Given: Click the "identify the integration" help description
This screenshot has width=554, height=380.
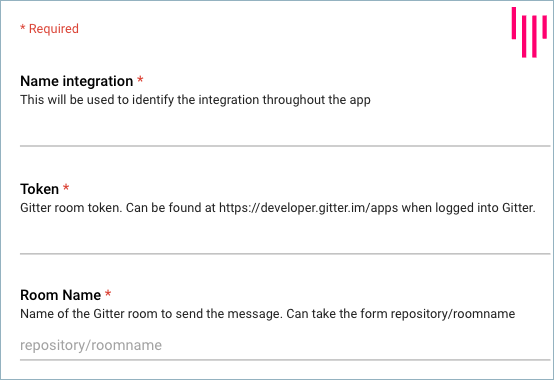Looking at the screenshot, I should [x=195, y=100].
